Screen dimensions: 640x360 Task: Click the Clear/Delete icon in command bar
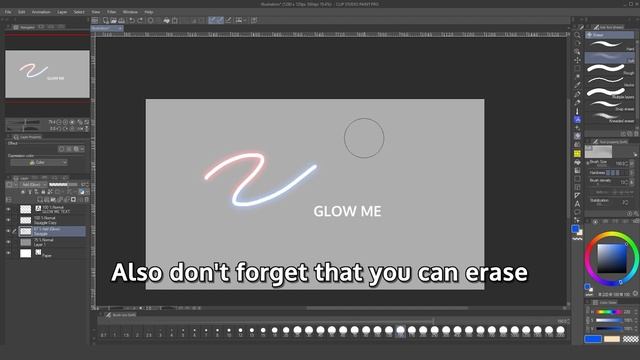click(x=151, y=20)
